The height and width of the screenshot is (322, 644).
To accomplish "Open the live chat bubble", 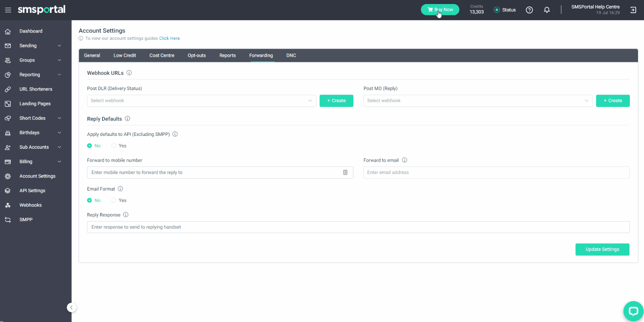I will [633, 311].
